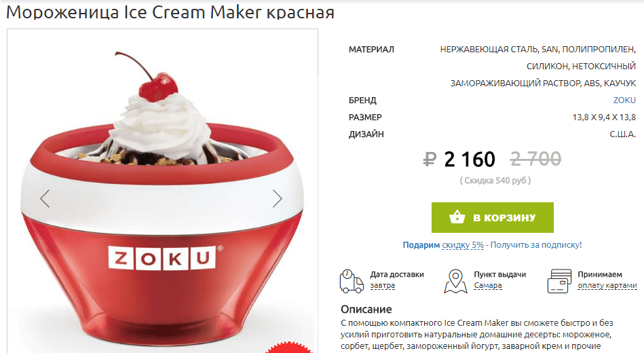Click Получить за подписку link
Viewport: 644px width, 353px height.
pyautogui.click(x=536, y=245)
